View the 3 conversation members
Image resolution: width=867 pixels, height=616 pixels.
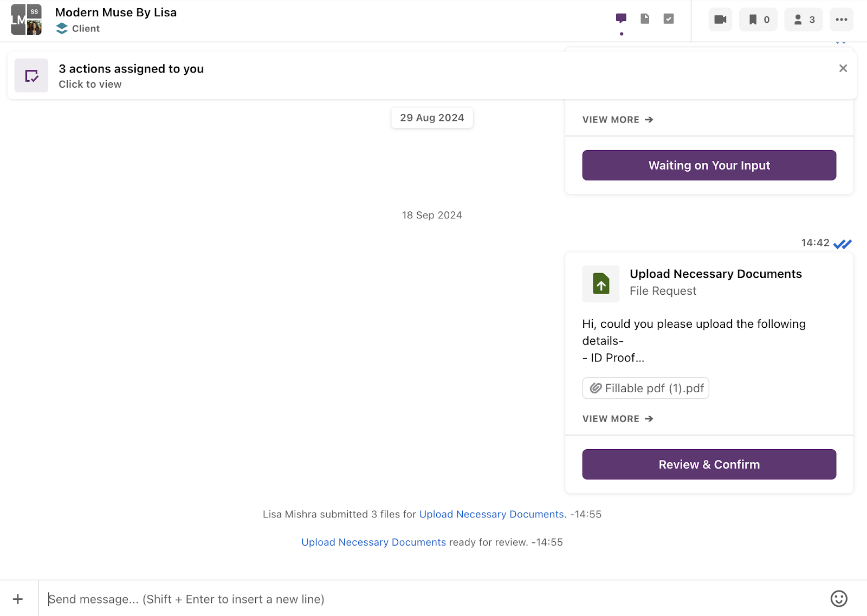pos(803,20)
